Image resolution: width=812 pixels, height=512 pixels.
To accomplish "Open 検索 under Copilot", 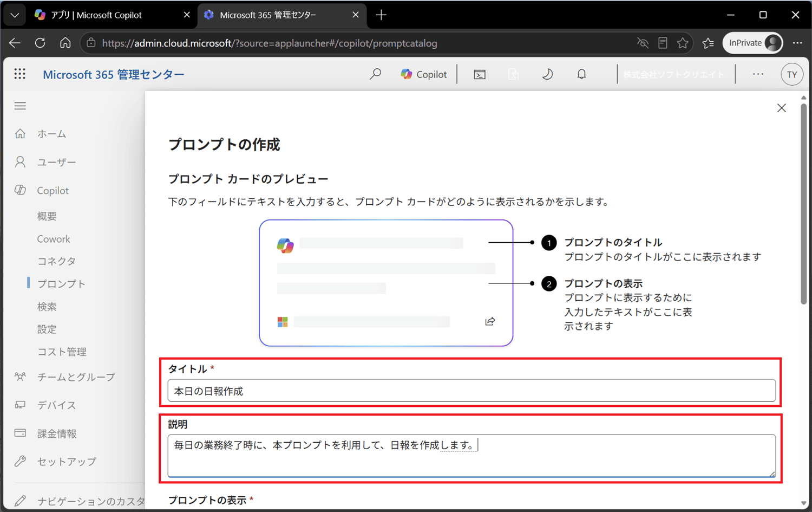I will coord(47,307).
